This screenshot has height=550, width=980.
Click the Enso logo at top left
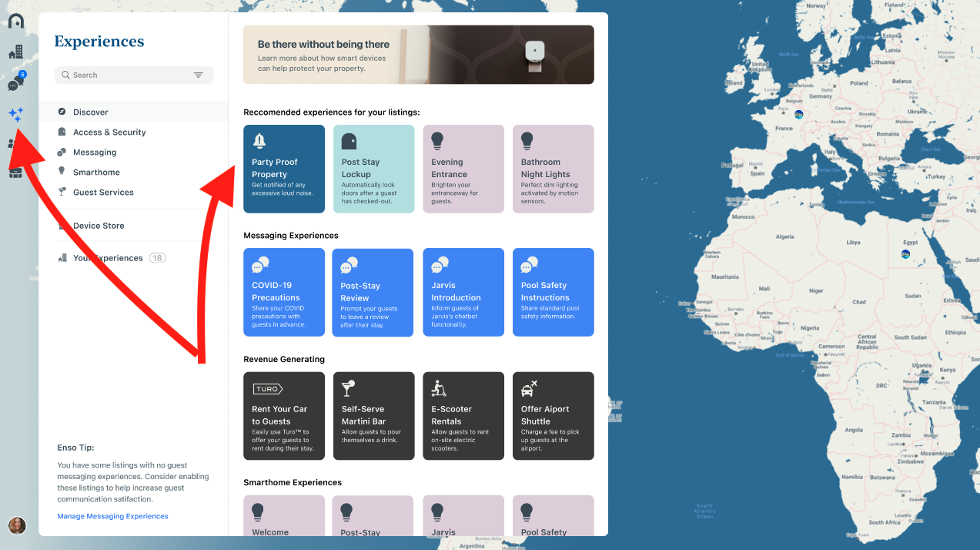15,21
